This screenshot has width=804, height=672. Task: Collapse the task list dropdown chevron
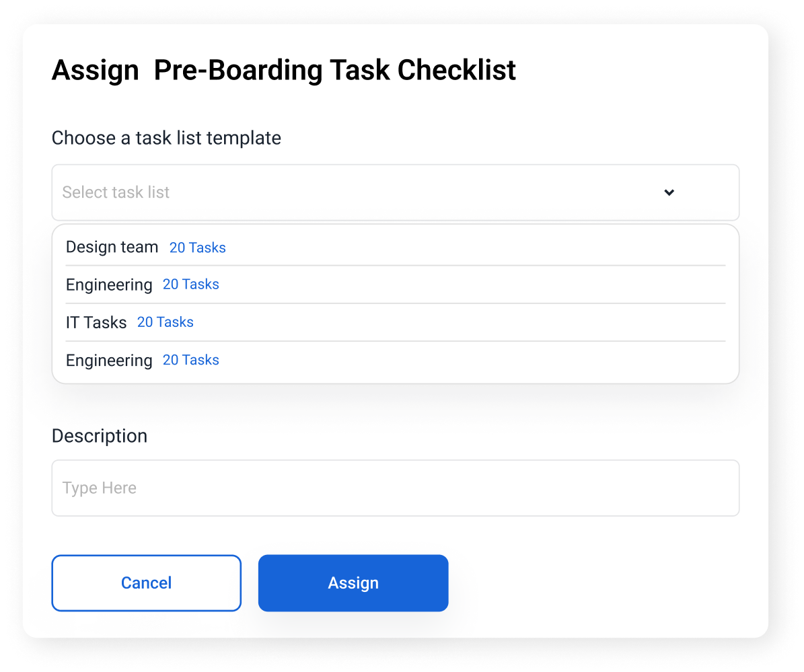coord(669,192)
